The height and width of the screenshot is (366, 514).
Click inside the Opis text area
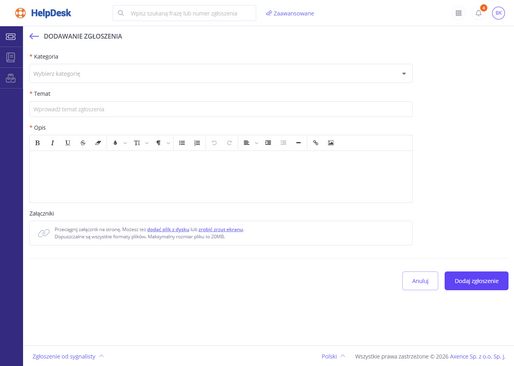221,176
